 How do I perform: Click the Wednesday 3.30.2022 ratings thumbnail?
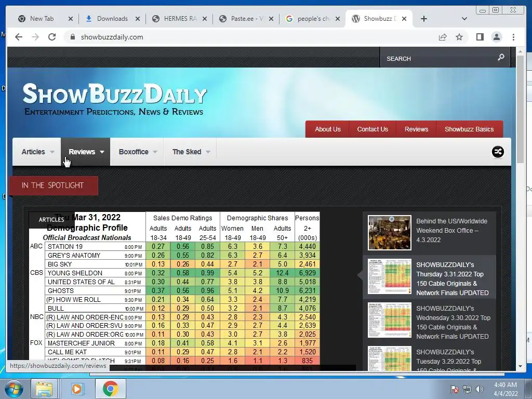[x=390, y=320]
